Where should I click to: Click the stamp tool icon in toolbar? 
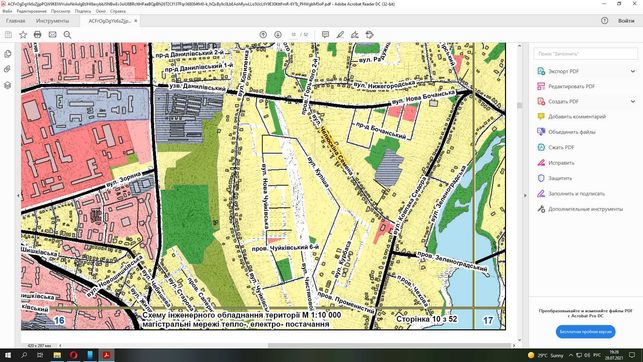click(x=369, y=35)
